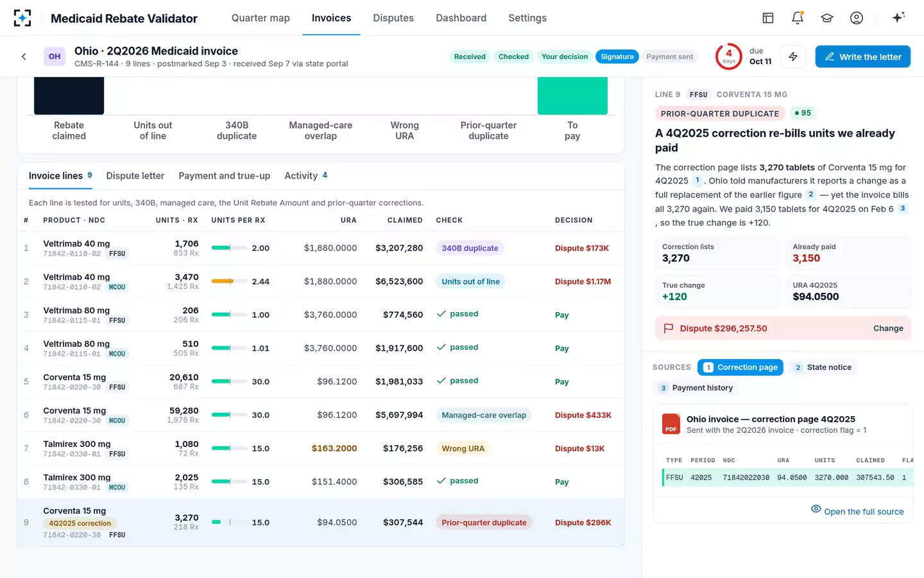Select the State notice source chip
The width and height of the screenshot is (924, 578).
pos(823,367)
